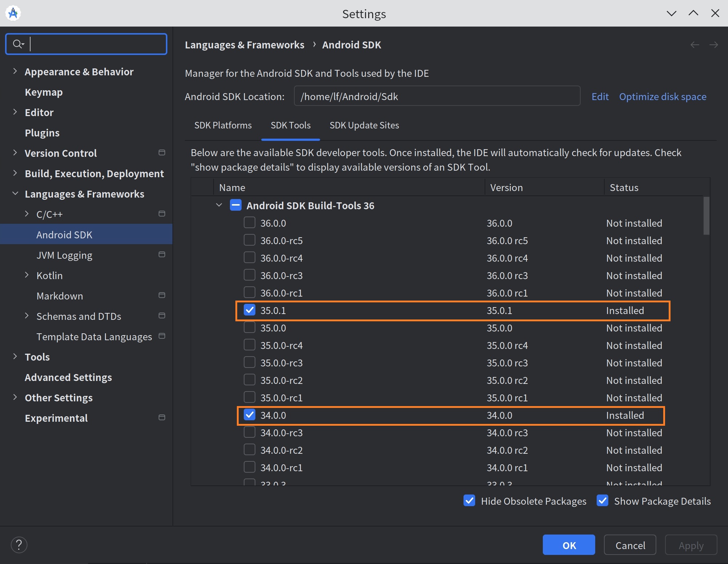Image resolution: width=728 pixels, height=564 pixels.
Task: Click the project-level icon beside Markdown
Action: coord(162,295)
